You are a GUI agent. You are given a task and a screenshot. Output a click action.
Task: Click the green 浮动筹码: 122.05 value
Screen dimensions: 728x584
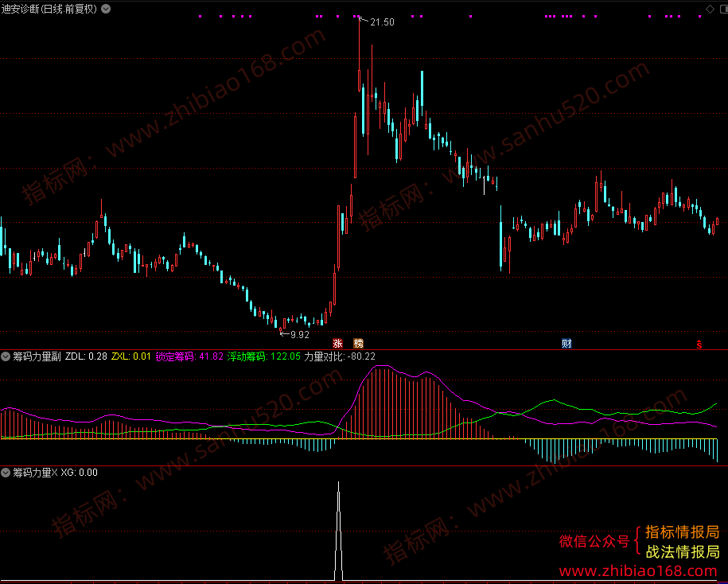point(263,356)
